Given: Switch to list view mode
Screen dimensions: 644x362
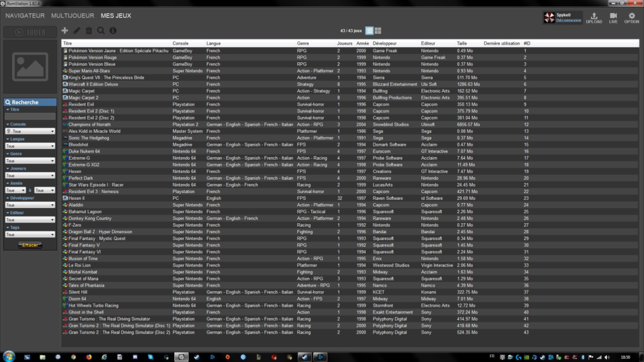Looking at the screenshot, I should 369,30.
